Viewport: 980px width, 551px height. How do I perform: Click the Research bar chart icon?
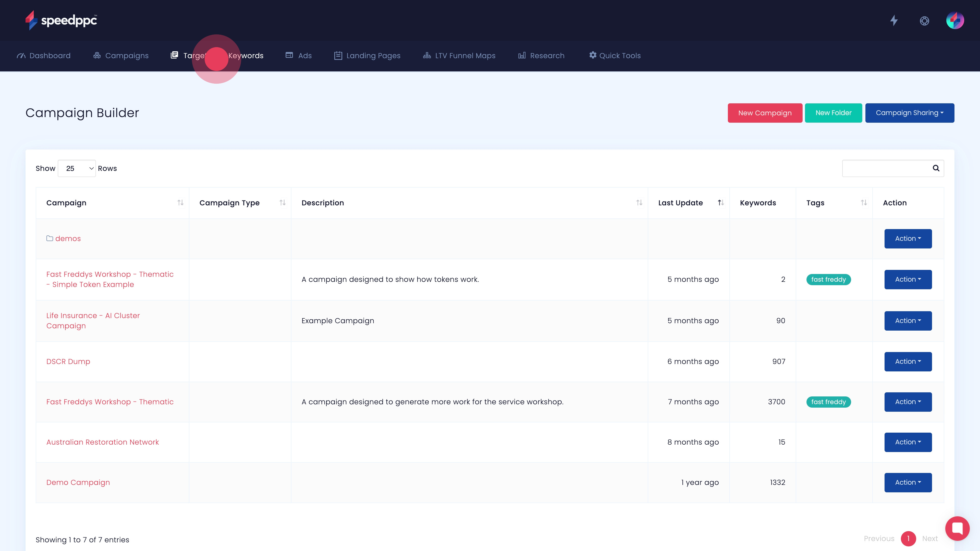click(x=522, y=56)
